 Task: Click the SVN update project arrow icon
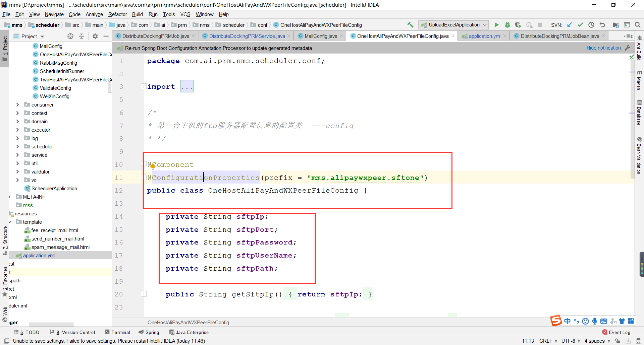(x=570, y=25)
